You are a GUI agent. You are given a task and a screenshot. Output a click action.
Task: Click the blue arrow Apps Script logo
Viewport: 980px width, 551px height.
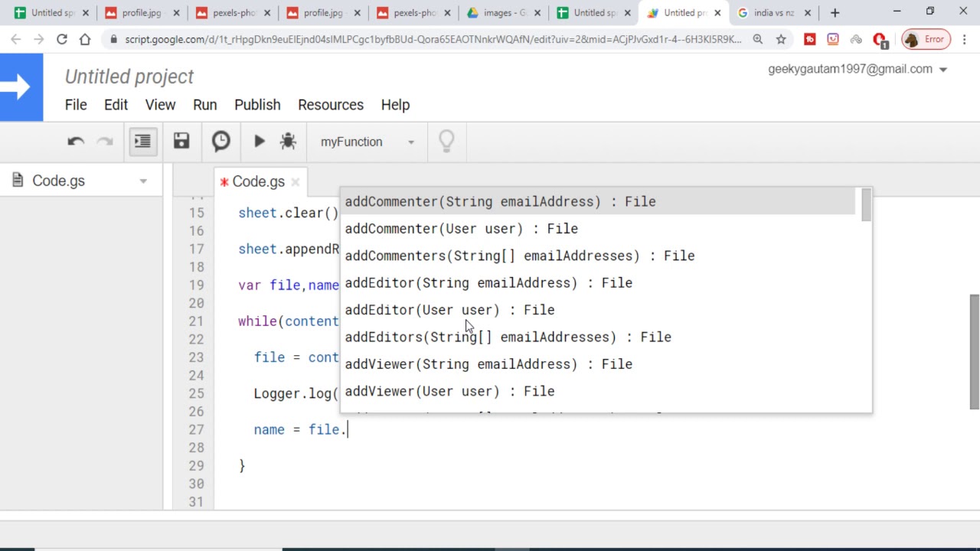pos(21,87)
